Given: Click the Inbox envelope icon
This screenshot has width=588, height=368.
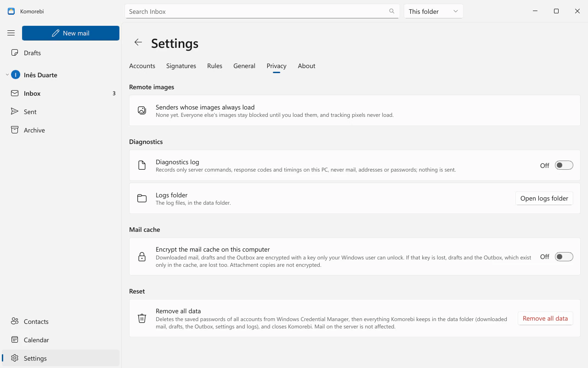Looking at the screenshot, I should point(15,93).
